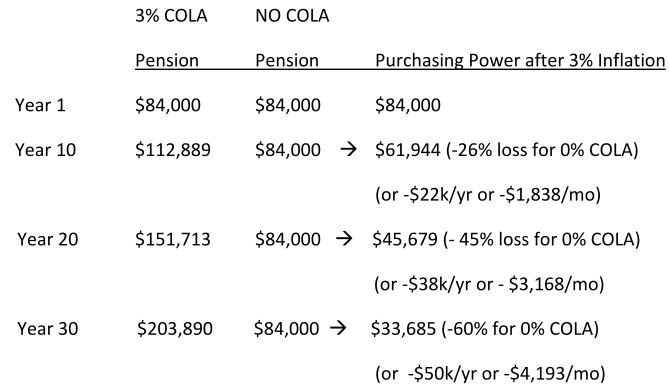This screenshot has width=669, height=390.
Task: Click the arrow in the Year 20 row
Action: click(344, 239)
